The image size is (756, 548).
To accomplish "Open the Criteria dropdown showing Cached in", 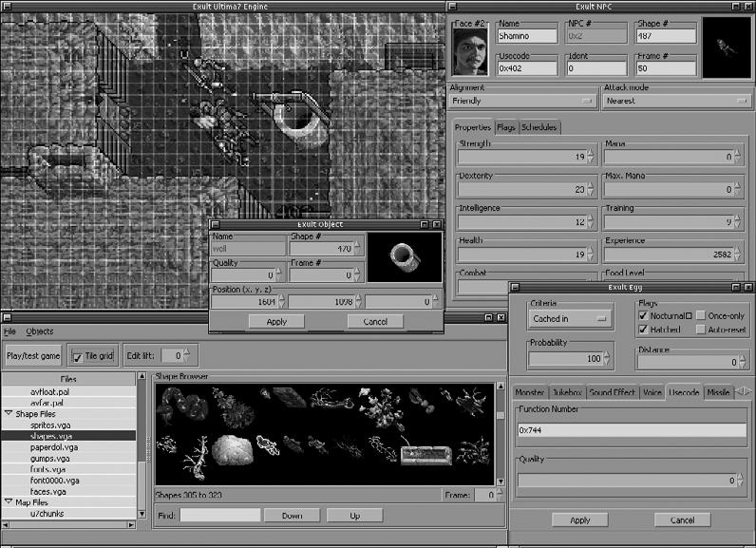I will point(571,318).
